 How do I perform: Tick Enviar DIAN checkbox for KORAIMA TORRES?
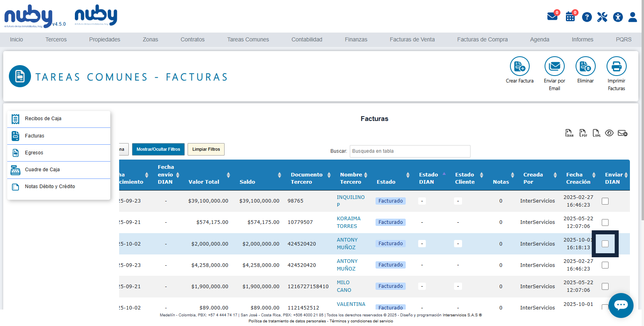[605, 222]
